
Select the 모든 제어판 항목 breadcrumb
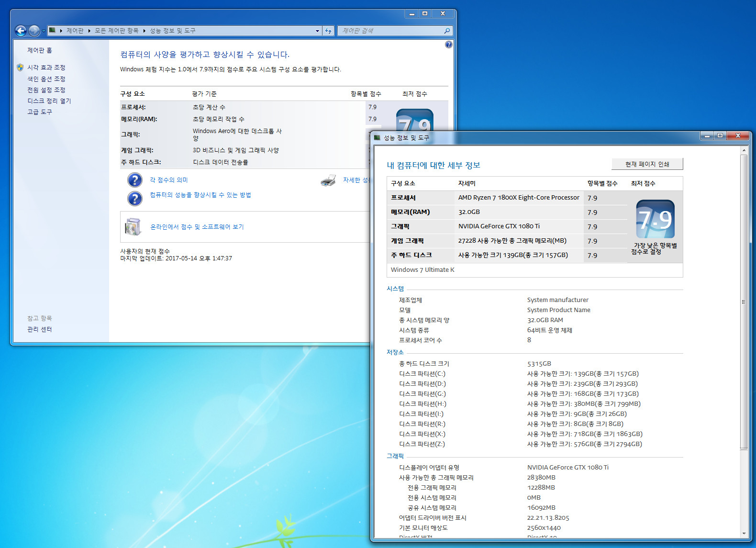116,31
